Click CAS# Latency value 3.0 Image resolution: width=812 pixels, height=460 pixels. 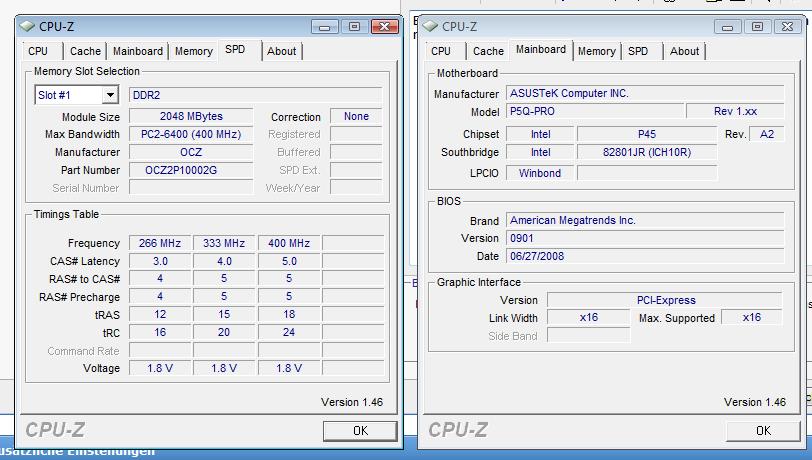tap(160, 261)
